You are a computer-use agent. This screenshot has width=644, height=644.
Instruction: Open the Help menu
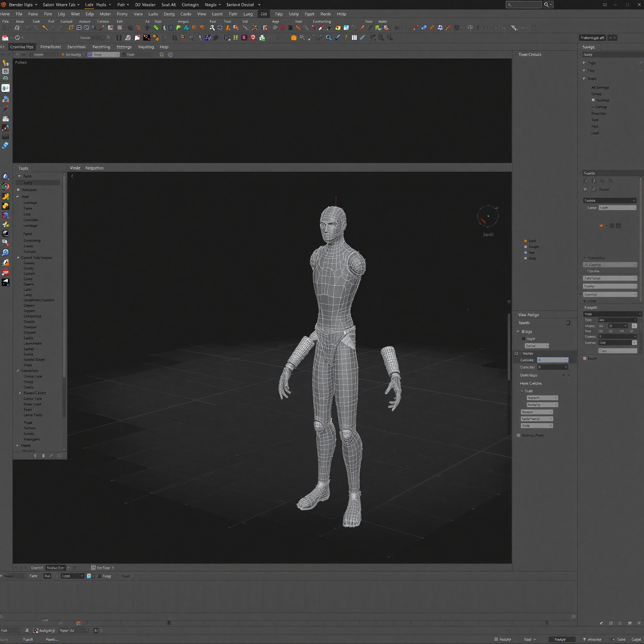coord(341,14)
